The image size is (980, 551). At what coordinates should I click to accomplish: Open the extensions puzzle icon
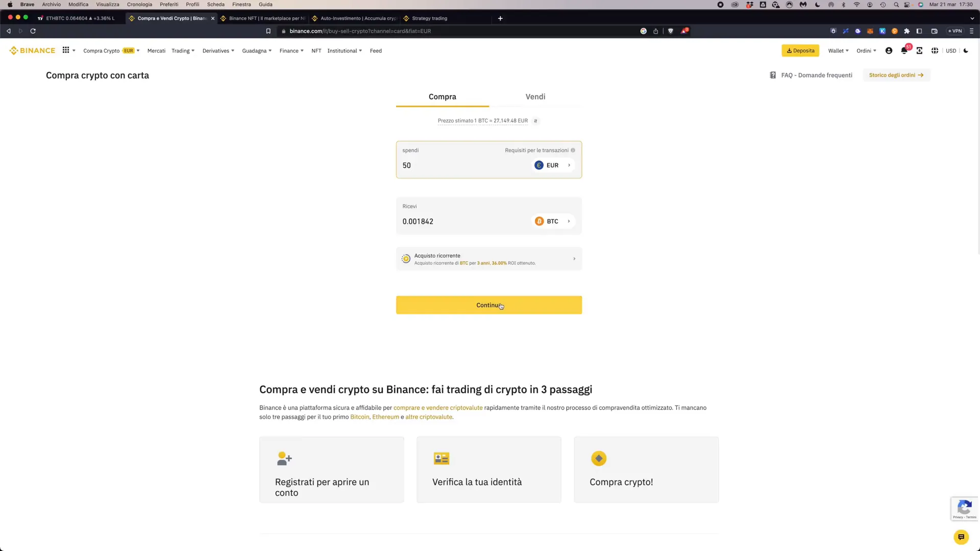point(907,31)
